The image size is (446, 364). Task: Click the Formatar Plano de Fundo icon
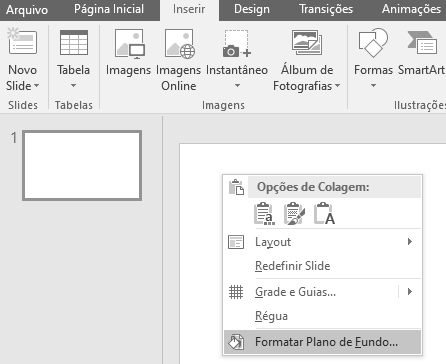[x=236, y=342]
